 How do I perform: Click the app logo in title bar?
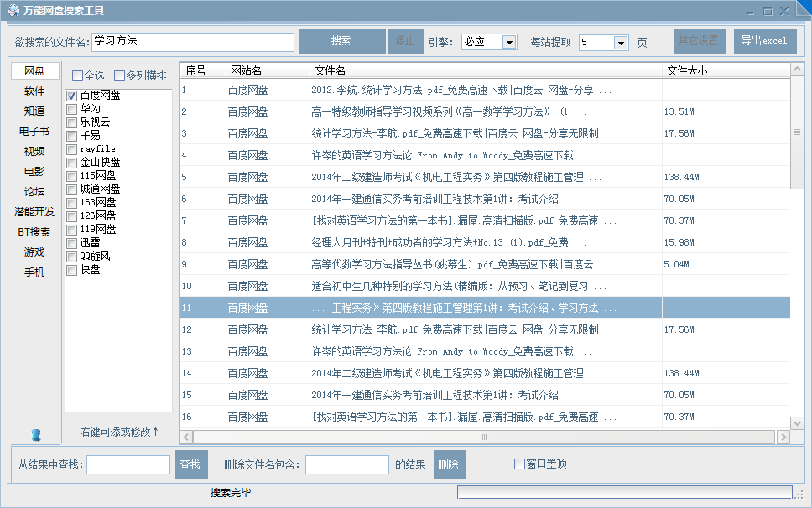point(13,11)
